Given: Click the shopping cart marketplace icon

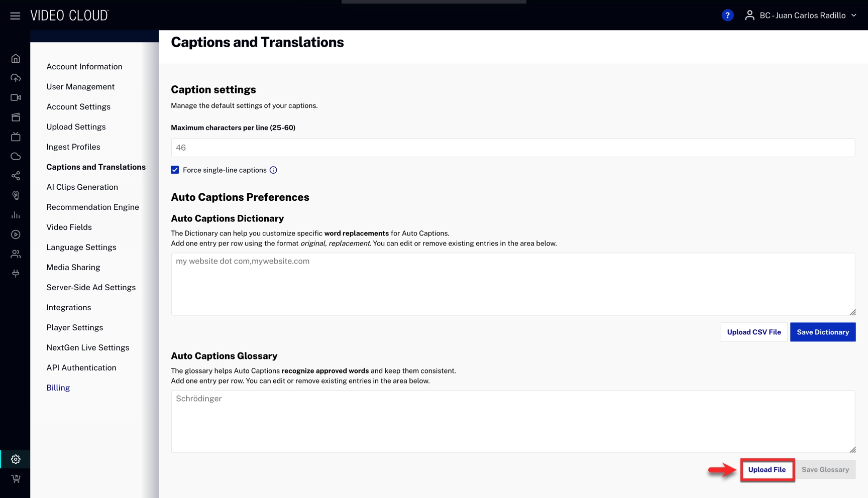Looking at the screenshot, I should pyautogui.click(x=16, y=478).
